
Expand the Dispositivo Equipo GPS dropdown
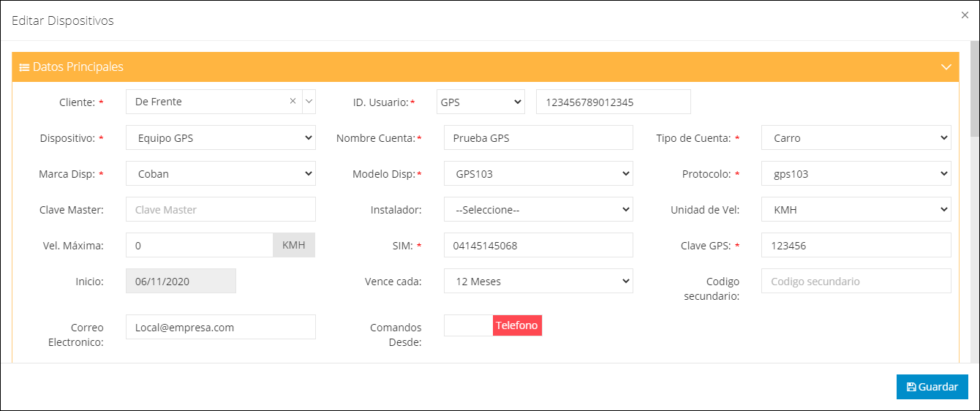[221, 137]
